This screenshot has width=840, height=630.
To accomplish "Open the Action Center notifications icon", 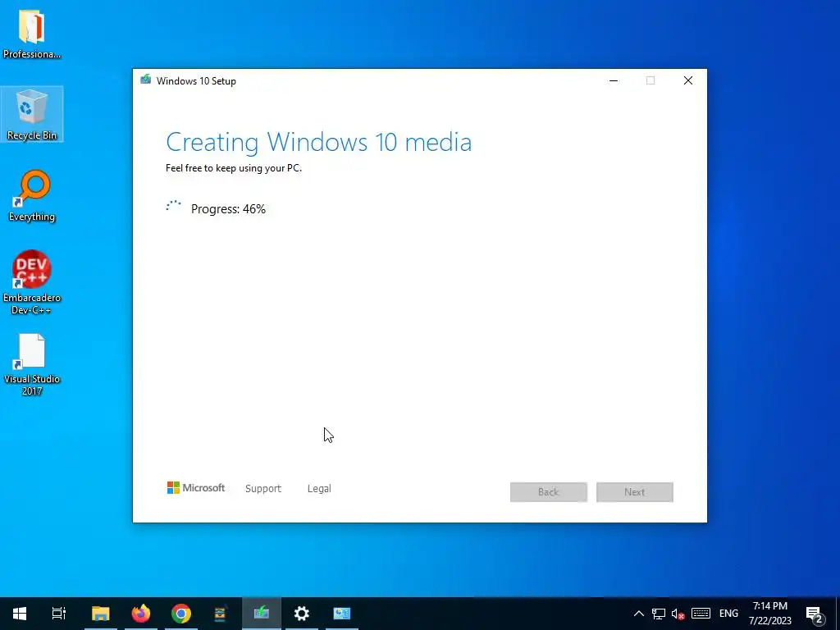I will tap(815, 614).
